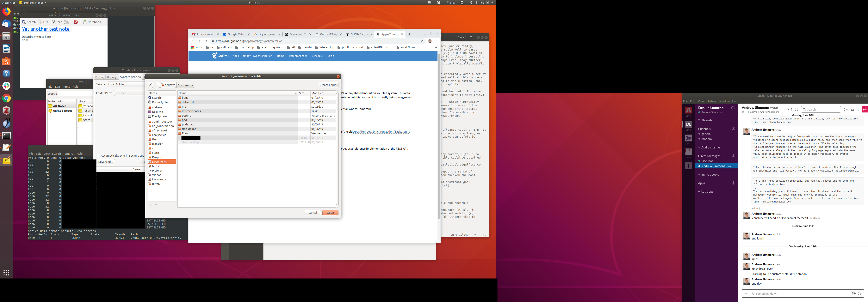Screen dimensions: 868x302
Task: Click Slack emoji smiley in message box
Action: click(x=860, y=293)
